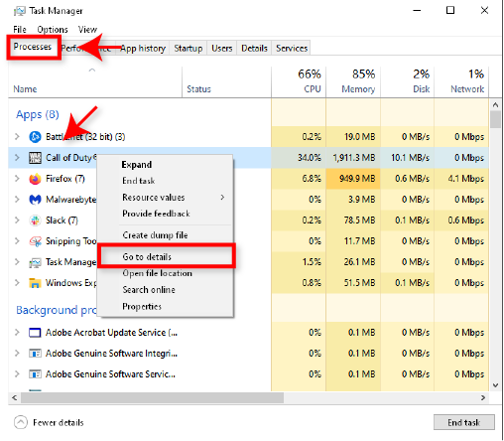Click the End task button
504x441 pixels.
click(x=464, y=422)
